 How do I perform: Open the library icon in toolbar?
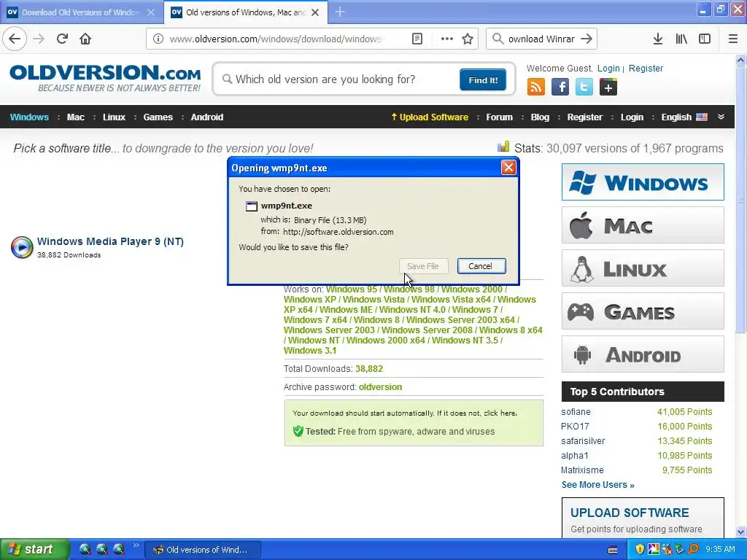coord(681,39)
